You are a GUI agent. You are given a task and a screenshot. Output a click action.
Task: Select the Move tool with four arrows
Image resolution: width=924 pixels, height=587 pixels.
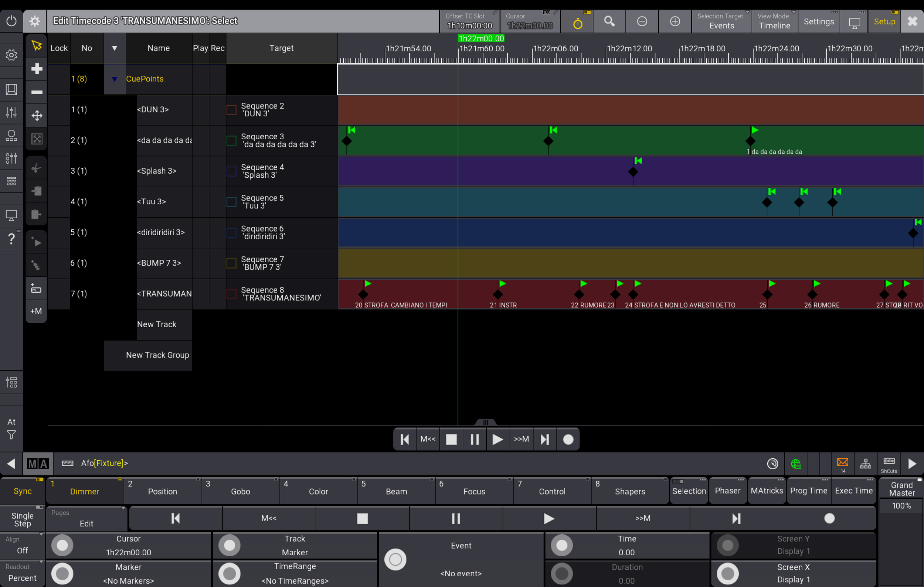(x=37, y=115)
